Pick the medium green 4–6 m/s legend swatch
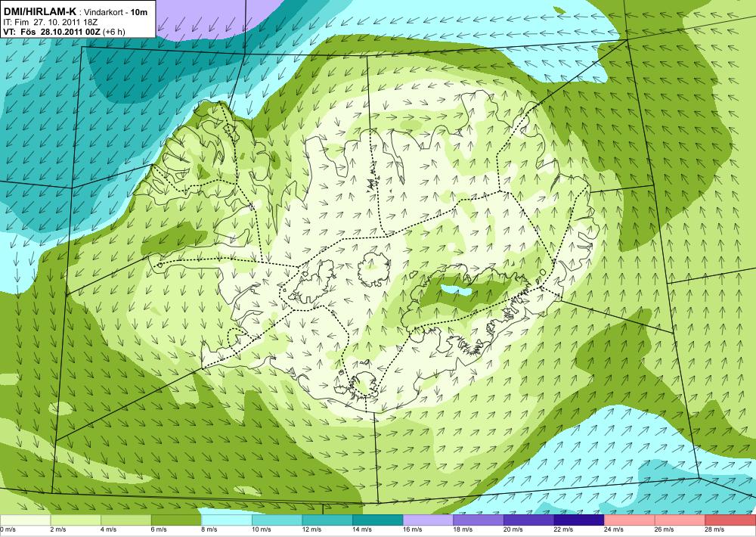 tap(125, 520)
